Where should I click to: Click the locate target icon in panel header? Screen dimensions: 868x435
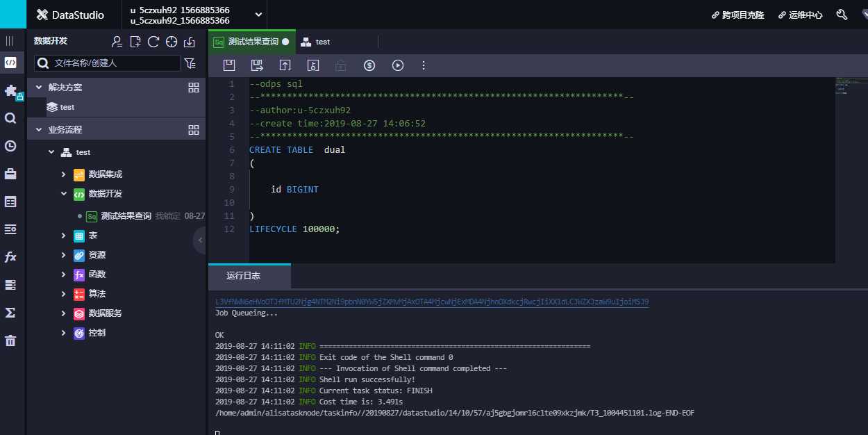(172, 42)
